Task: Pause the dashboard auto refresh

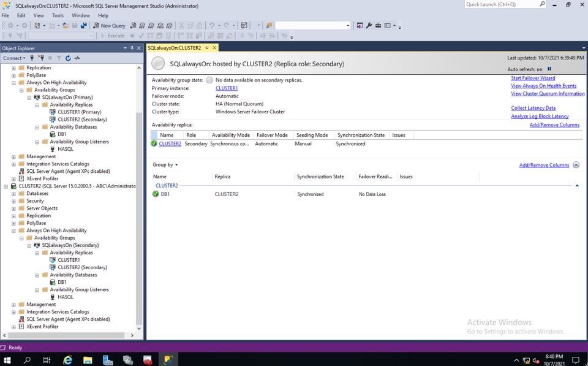Action: 549,69
